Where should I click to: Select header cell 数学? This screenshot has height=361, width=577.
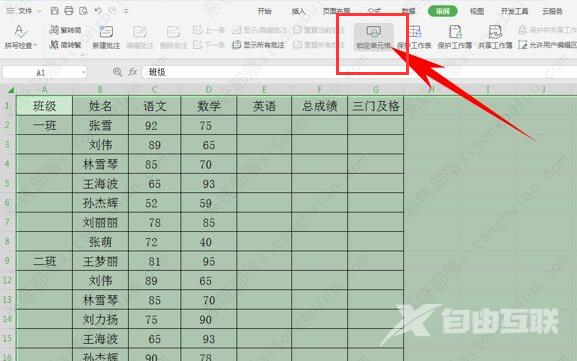point(209,106)
